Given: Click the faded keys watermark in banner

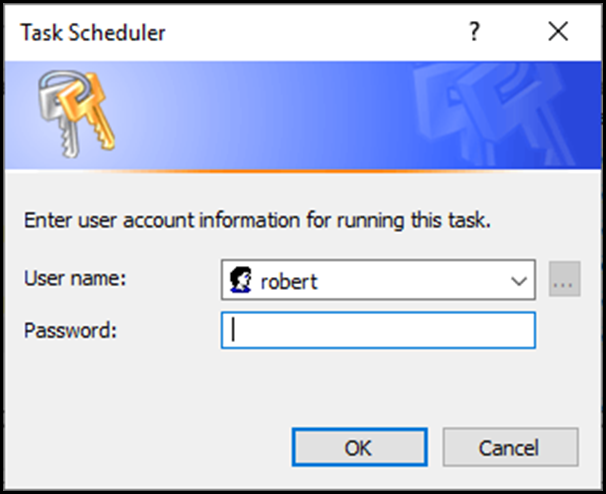Looking at the screenshot, I should pyautogui.click(x=495, y=114).
